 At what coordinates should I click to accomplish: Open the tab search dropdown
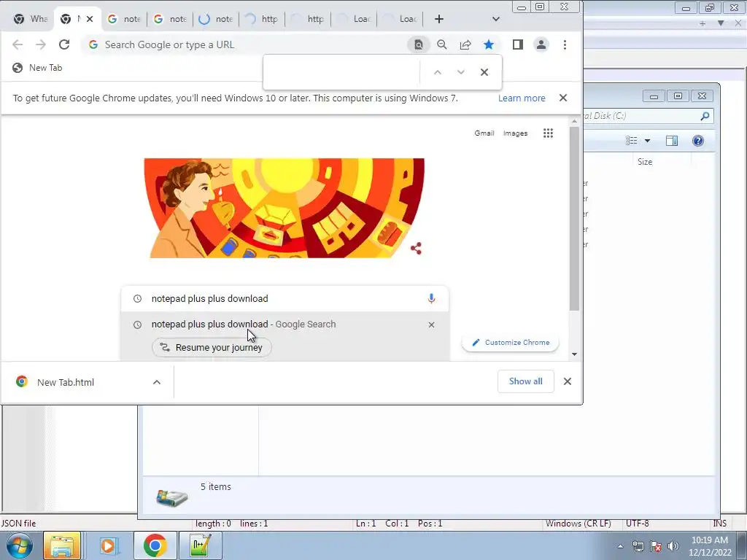click(x=496, y=19)
